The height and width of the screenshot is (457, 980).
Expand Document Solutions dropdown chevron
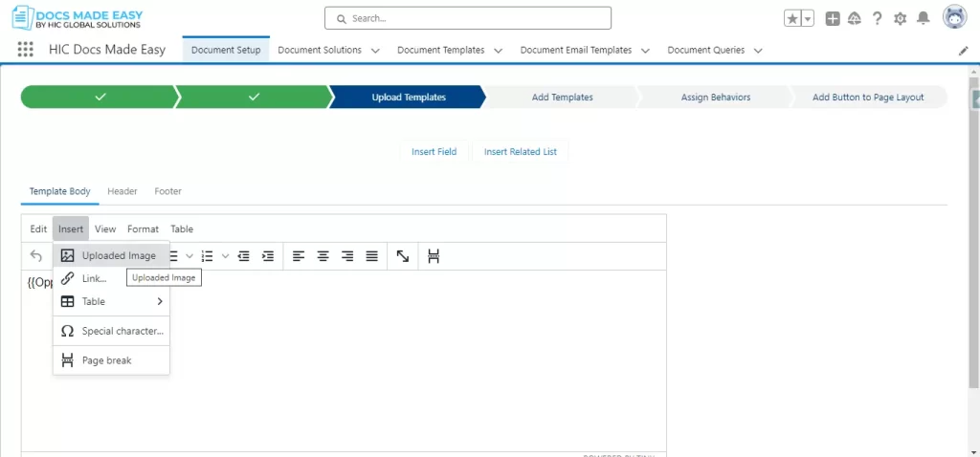click(375, 51)
